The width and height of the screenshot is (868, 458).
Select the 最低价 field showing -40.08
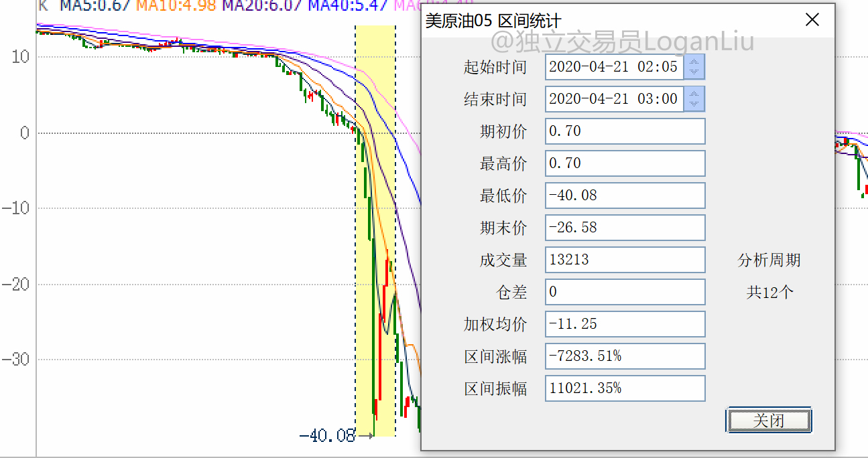[x=625, y=196]
